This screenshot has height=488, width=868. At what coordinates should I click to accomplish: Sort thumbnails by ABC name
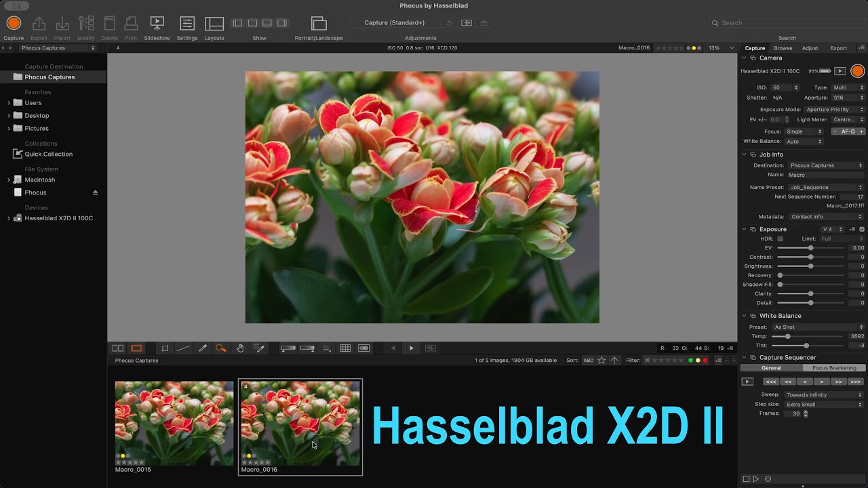pos(588,361)
